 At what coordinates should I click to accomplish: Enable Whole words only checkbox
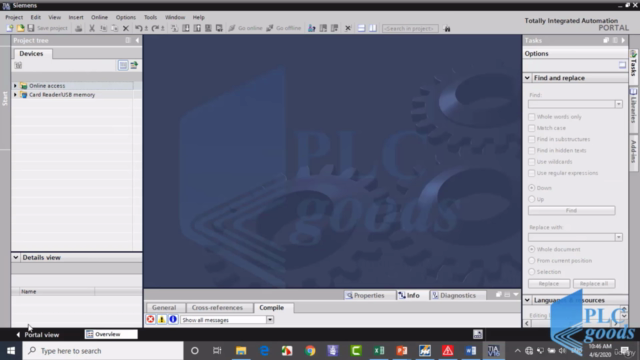pyautogui.click(x=531, y=117)
